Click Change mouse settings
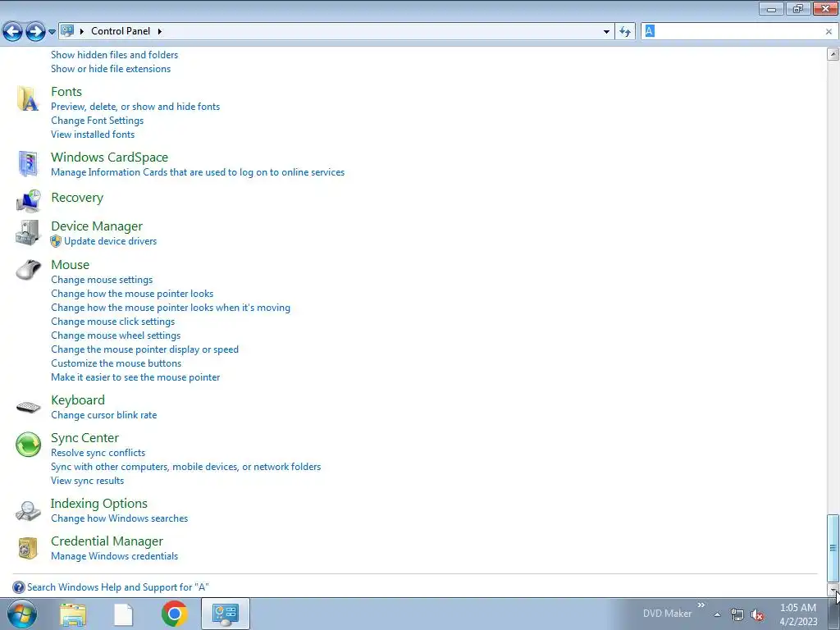Image resolution: width=840 pixels, height=630 pixels. click(102, 280)
